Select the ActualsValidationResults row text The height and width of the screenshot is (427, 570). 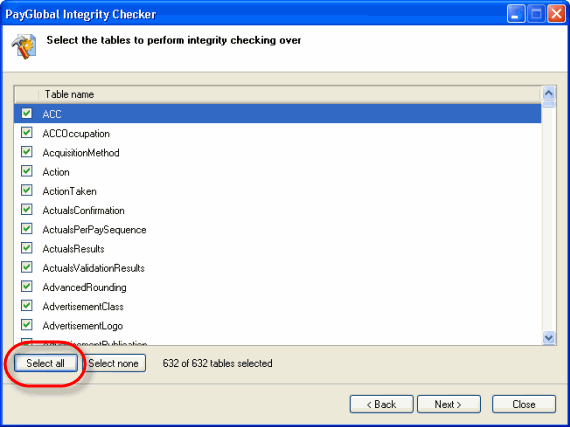coord(93,268)
